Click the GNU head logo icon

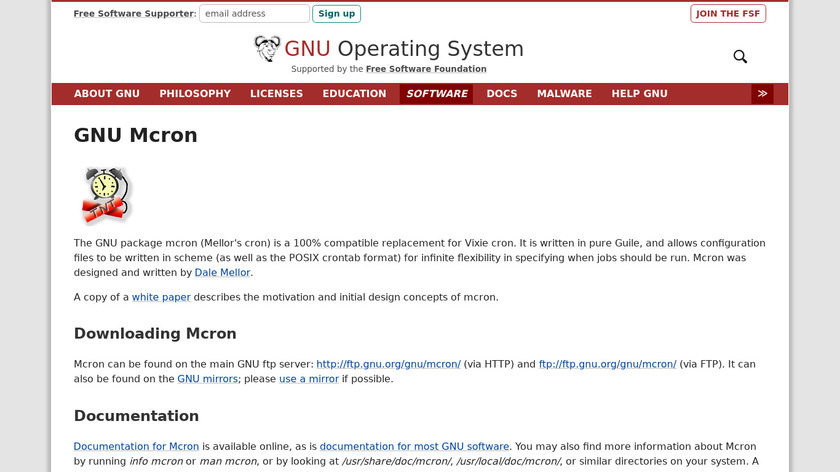267,49
